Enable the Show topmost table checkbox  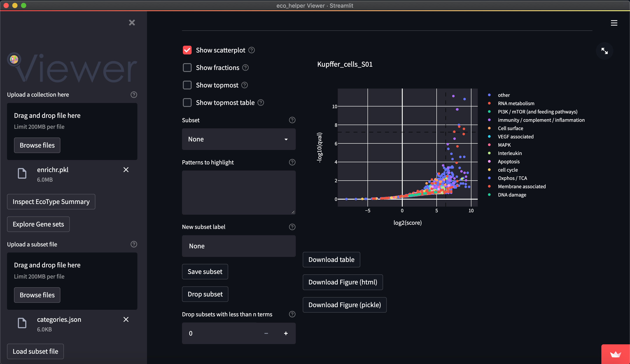coord(187,103)
